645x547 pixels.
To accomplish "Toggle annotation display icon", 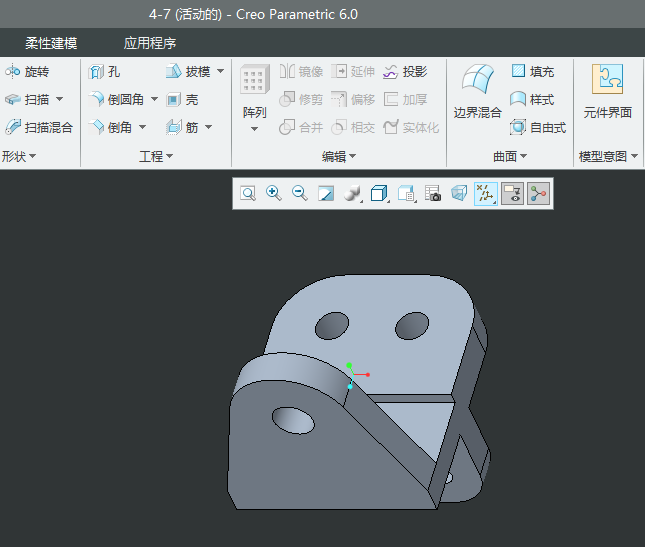I will point(513,194).
